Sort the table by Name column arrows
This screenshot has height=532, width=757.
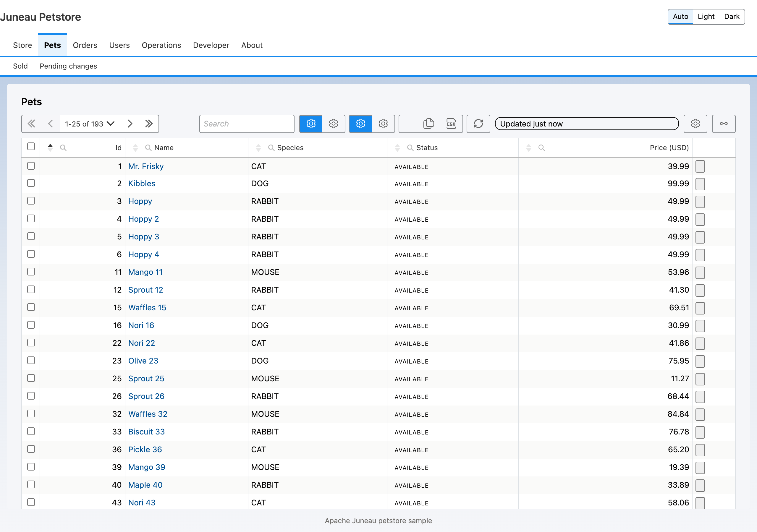tap(135, 148)
